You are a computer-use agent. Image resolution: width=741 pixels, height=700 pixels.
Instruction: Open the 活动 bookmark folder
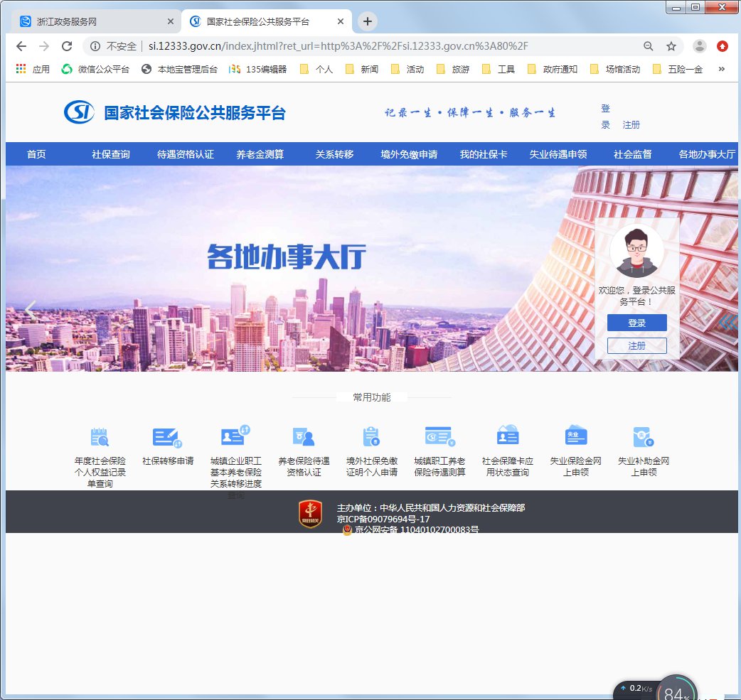(407, 70)
